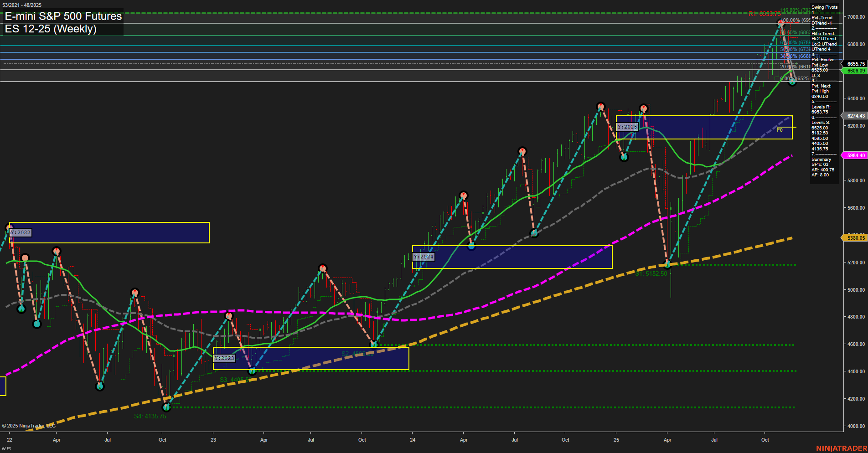
Task: Click the Y:2025 yearly box label
Action: (627, 127)
